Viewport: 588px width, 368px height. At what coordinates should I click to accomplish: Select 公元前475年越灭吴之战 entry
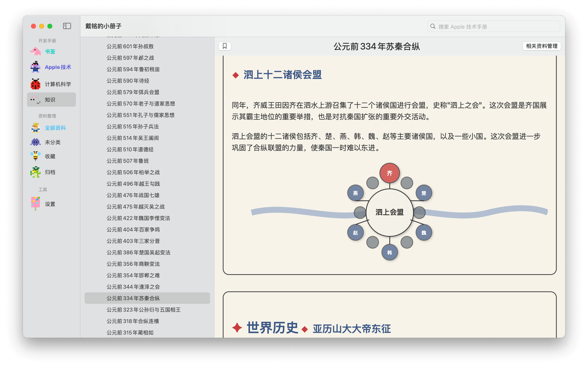click(147, 206)
